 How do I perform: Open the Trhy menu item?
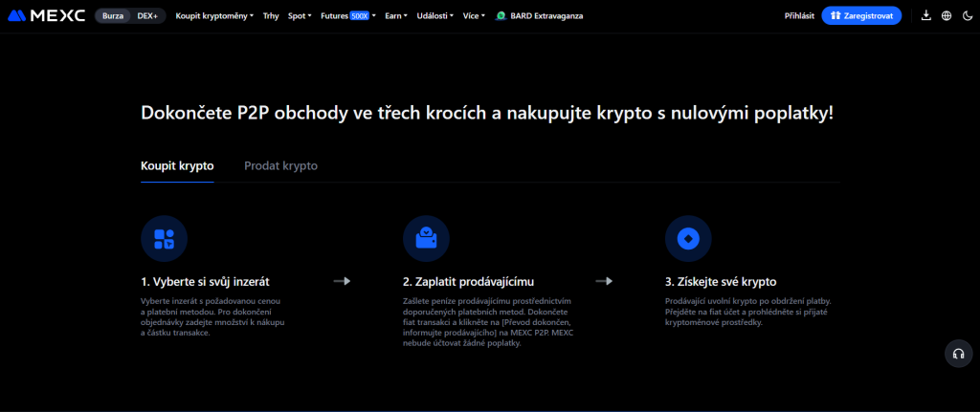pos(271,15)
